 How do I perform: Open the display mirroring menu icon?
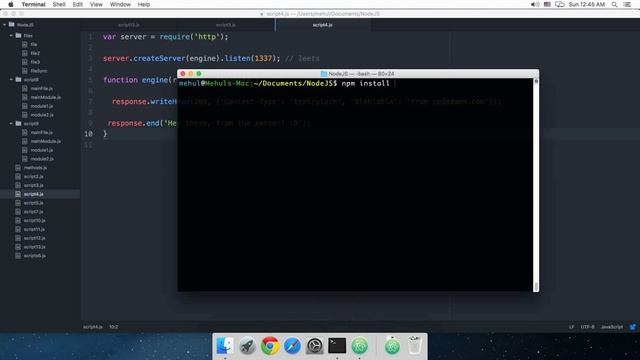[560, 4]
